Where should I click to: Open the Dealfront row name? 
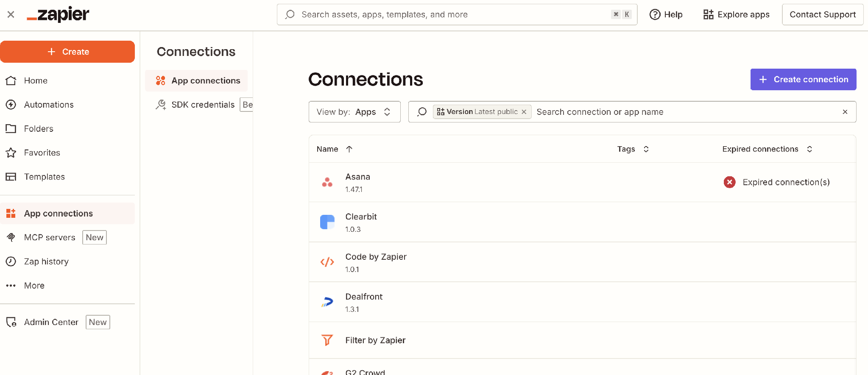coord(364,297)
